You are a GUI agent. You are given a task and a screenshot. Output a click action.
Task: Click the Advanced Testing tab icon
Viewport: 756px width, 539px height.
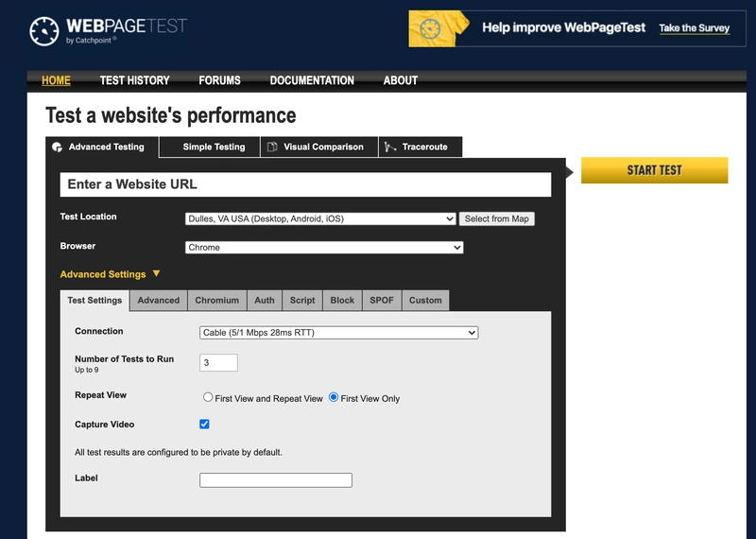58,148
